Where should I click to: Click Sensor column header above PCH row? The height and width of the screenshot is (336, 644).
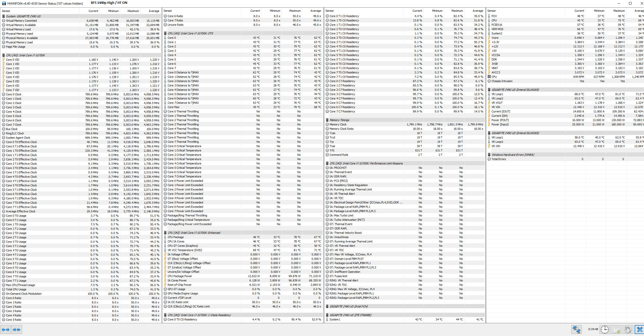(526, 11)
